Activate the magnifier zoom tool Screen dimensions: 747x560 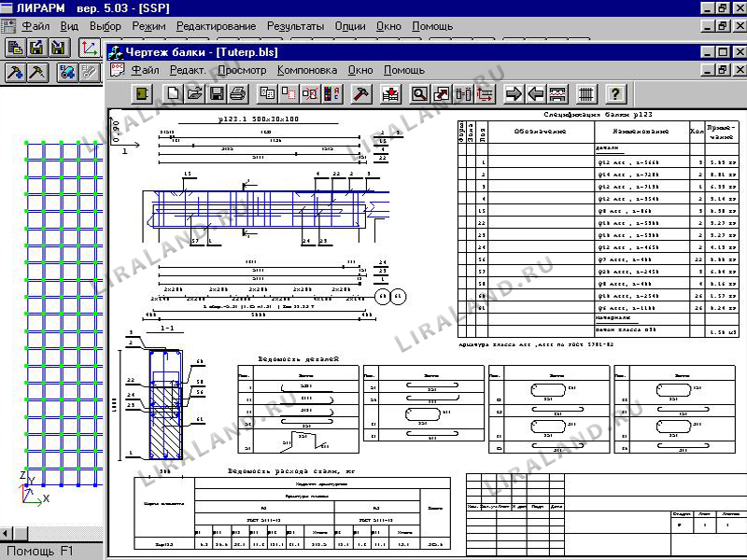[419, 93]
